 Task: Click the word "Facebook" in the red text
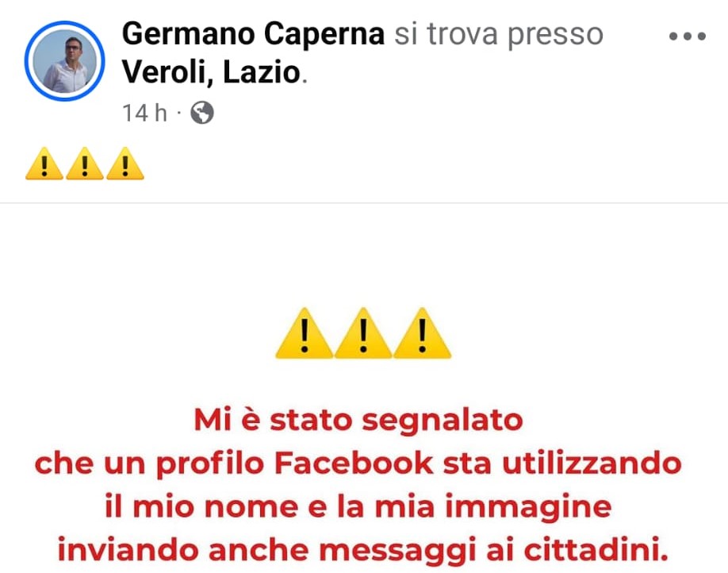coord(354,463)
